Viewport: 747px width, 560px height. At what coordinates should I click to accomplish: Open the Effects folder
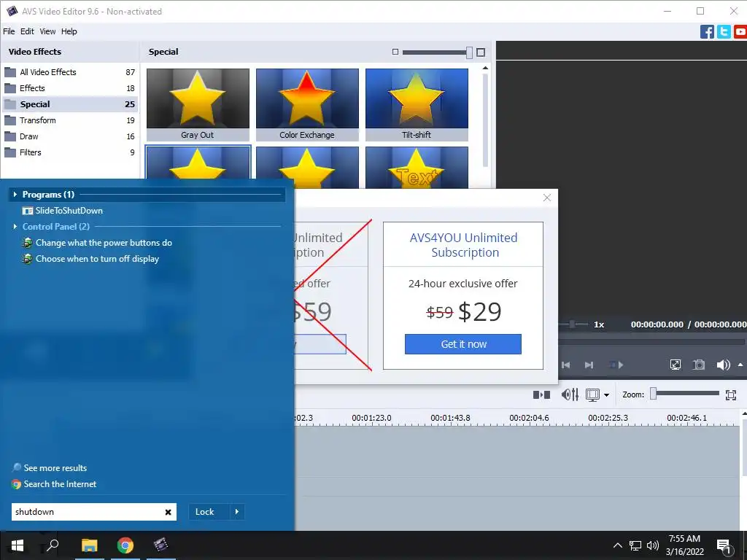pyautogui.click(x=69, y=88)
